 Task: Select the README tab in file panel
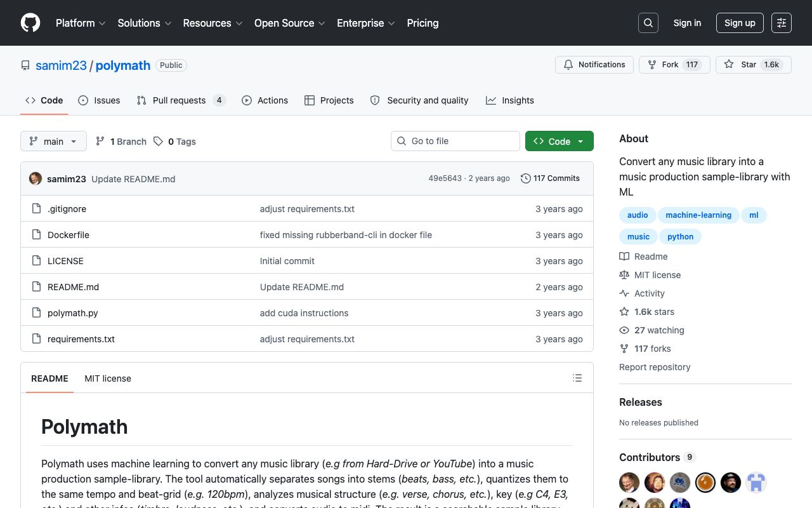[x=49, y=378]
